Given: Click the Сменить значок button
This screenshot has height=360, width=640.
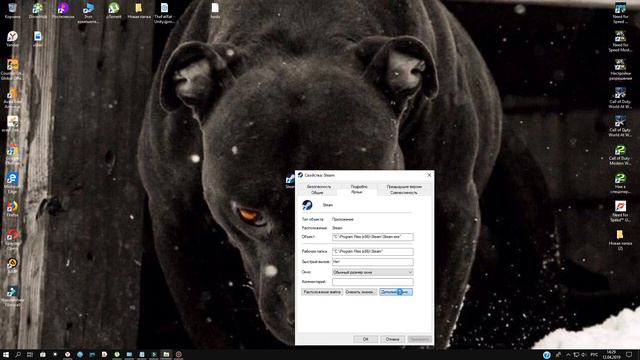Looking at the screenshot, I should coord(360,292).
